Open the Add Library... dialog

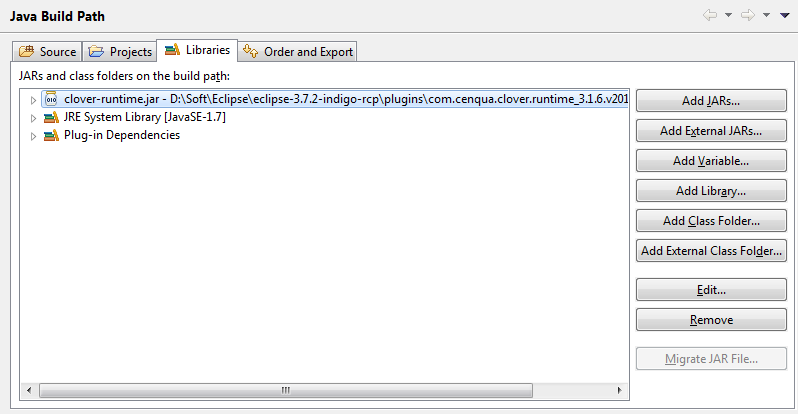pyautogui.click(x=710, y=191)
